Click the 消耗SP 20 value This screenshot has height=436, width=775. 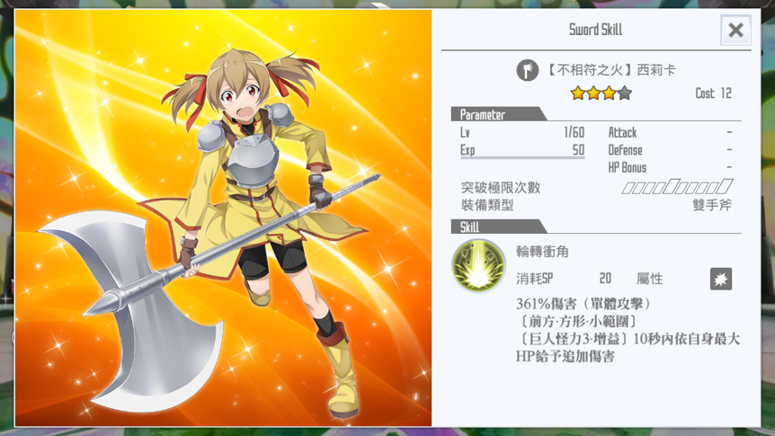click(x=605, y=279)
